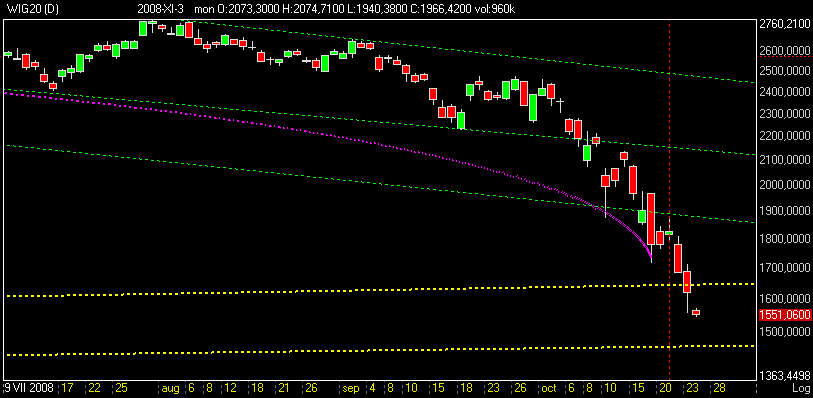Click the 2600,0000 price axis label
The height and width of the screenshot is (398, 813).
[x=784, y=50]
